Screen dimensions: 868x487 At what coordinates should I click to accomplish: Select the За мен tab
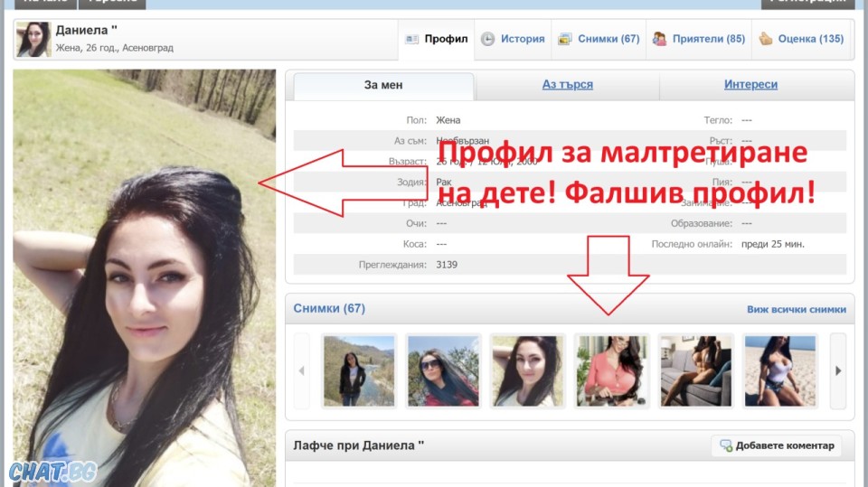point(383,85)
